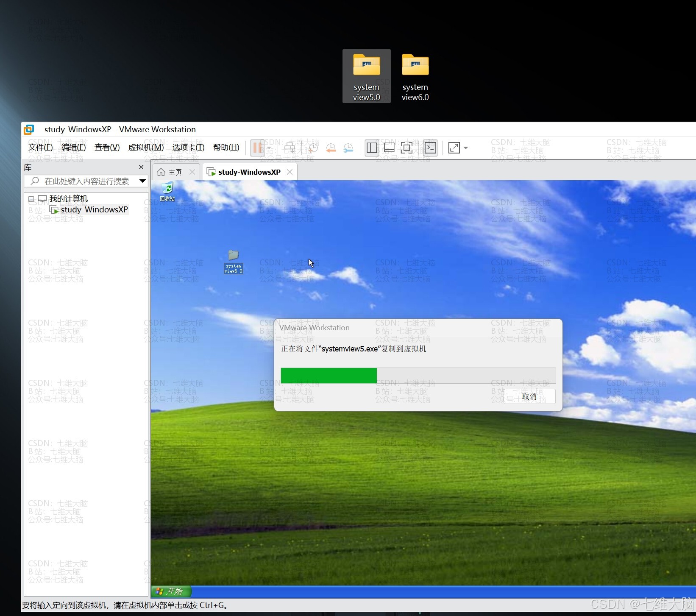Toggle the thumbnail bar view icon
Viewport: 696px width, 616px height.
tap(389, 148)
